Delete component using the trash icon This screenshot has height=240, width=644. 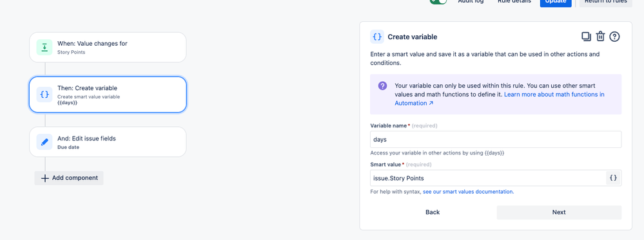point(600,37)
